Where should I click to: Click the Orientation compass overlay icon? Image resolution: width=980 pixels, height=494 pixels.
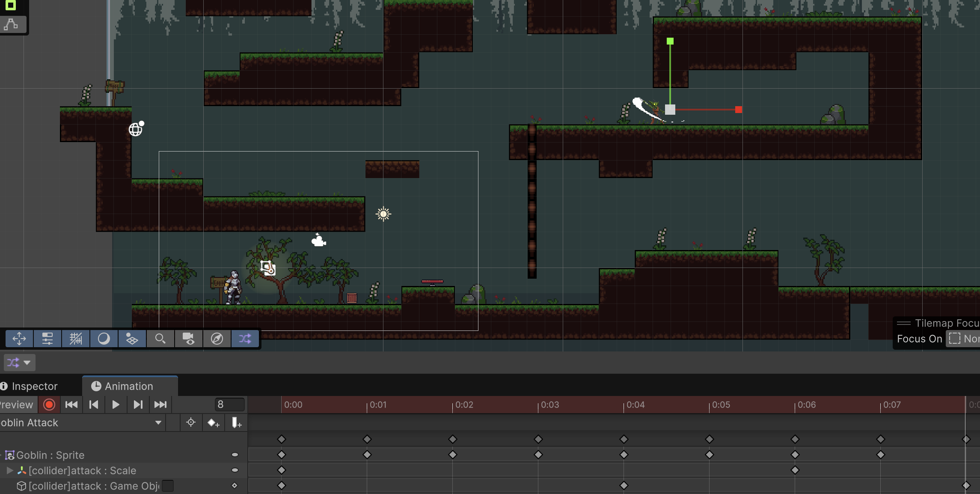(x=217, y=339)
